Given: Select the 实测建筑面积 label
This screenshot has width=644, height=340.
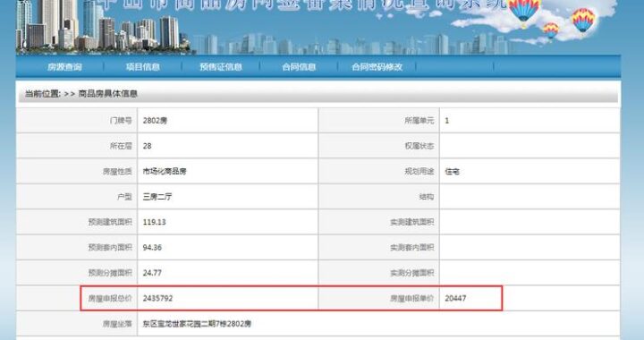Looking at the screenshot, I should [x=412, y=222].
